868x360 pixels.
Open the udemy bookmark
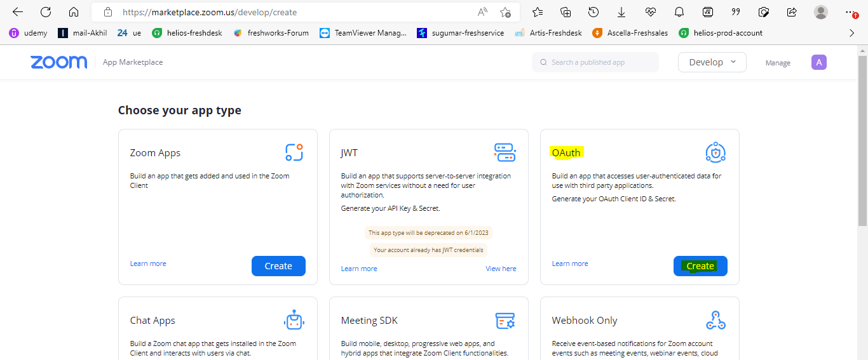[x=28, y=33]
